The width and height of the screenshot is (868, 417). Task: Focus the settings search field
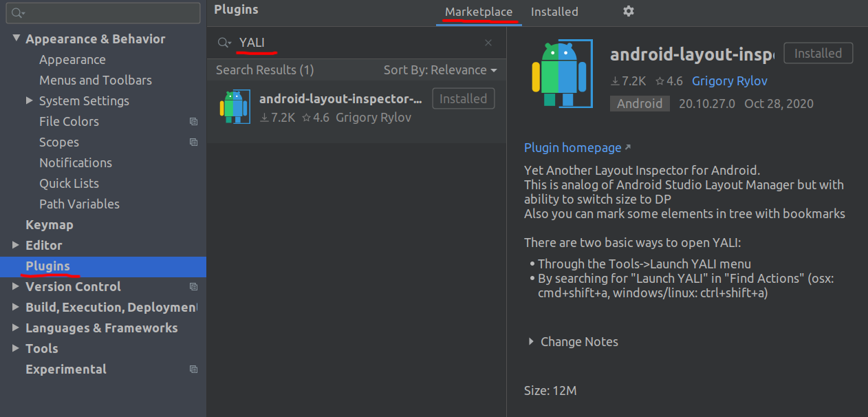coord(103,13)
